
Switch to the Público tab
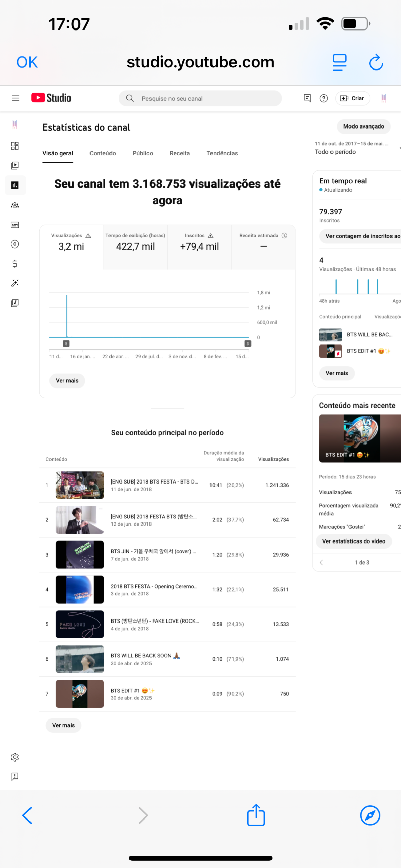143,153
